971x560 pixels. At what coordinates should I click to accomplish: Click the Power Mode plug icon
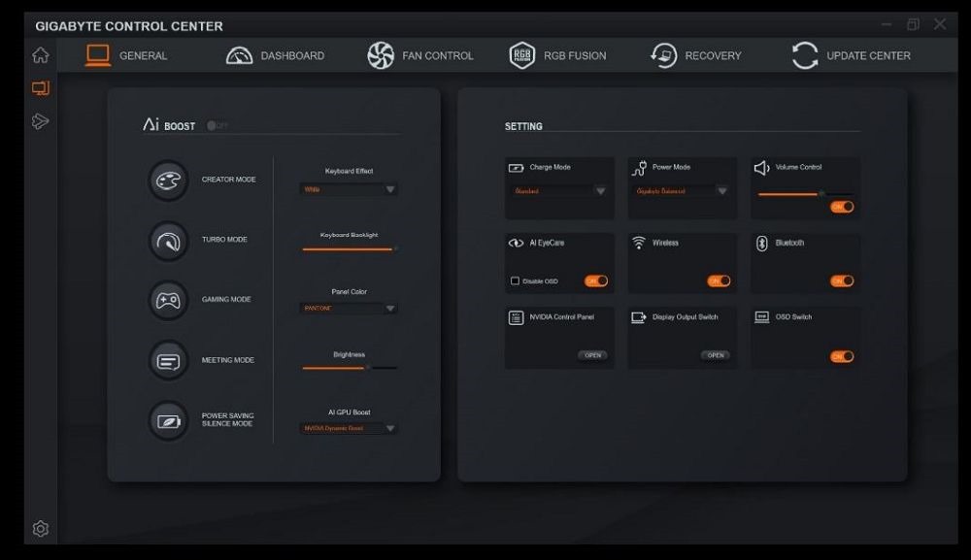pos(639,168)
